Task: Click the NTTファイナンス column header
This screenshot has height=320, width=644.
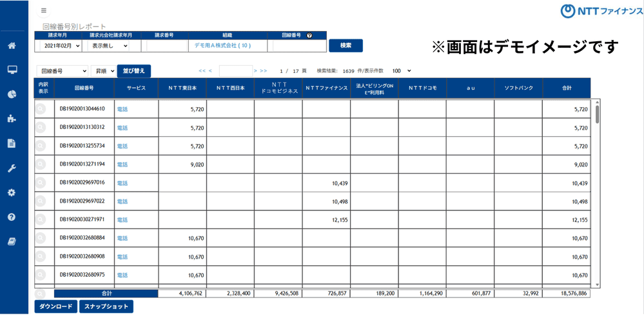Action: (x=327, y=88)
